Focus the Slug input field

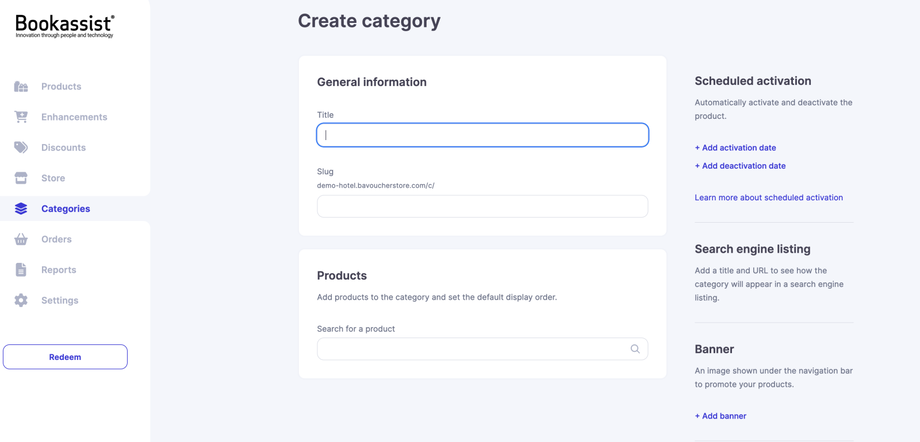[x=482, y=206]
